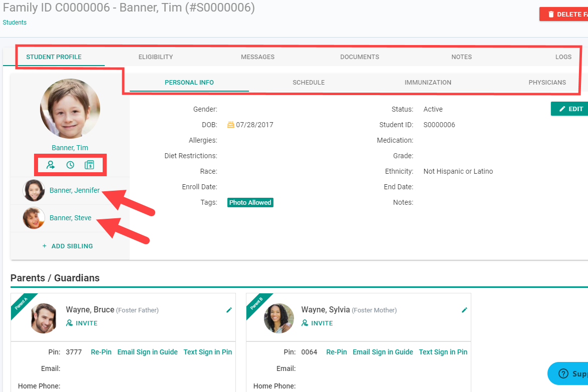Click the Status value Active
The height and width of the screenshot is (392, 588).
tap(433, 109)
